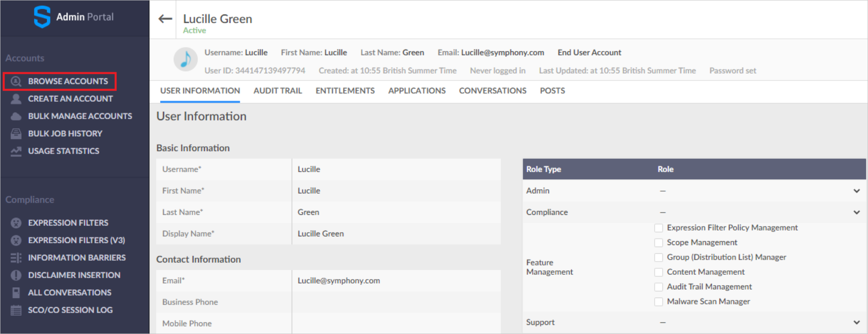Open Bulk Job History in sidebar

(x=65, y=134)
